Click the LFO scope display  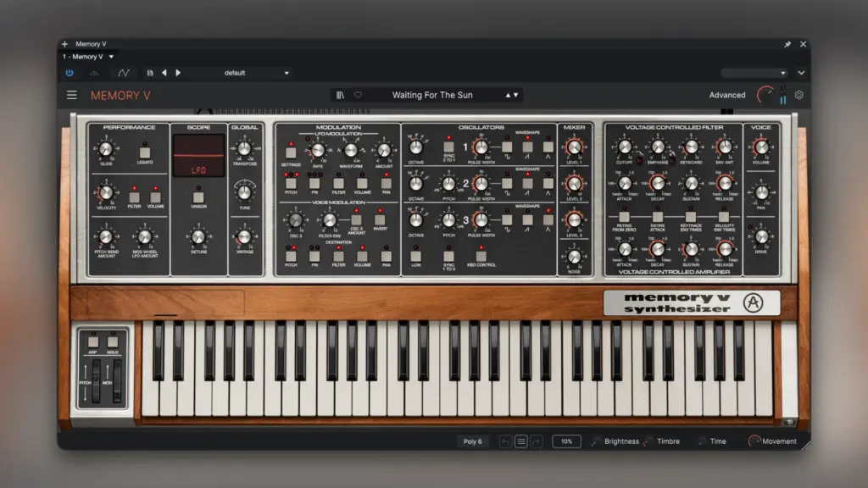tap(198, 156)
